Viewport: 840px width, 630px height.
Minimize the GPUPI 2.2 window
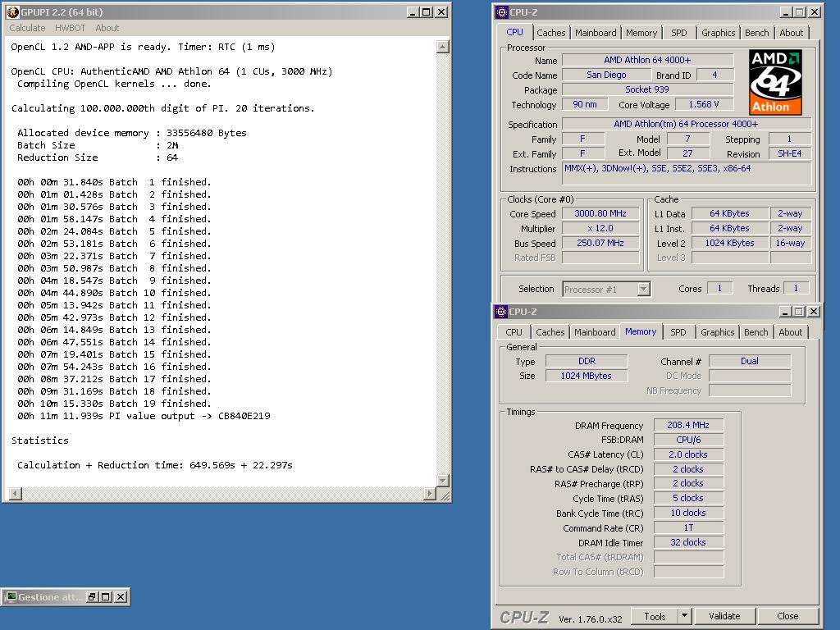pos(413,11)
